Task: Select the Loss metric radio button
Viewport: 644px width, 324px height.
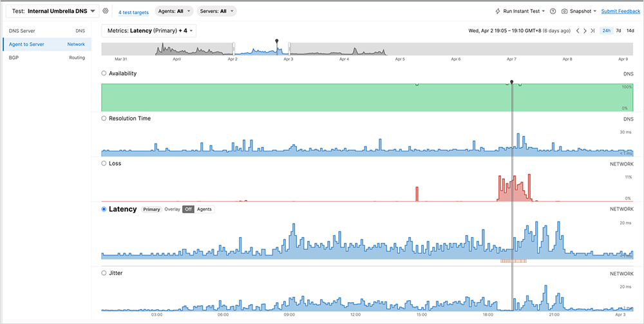Action: coord(104,164)
